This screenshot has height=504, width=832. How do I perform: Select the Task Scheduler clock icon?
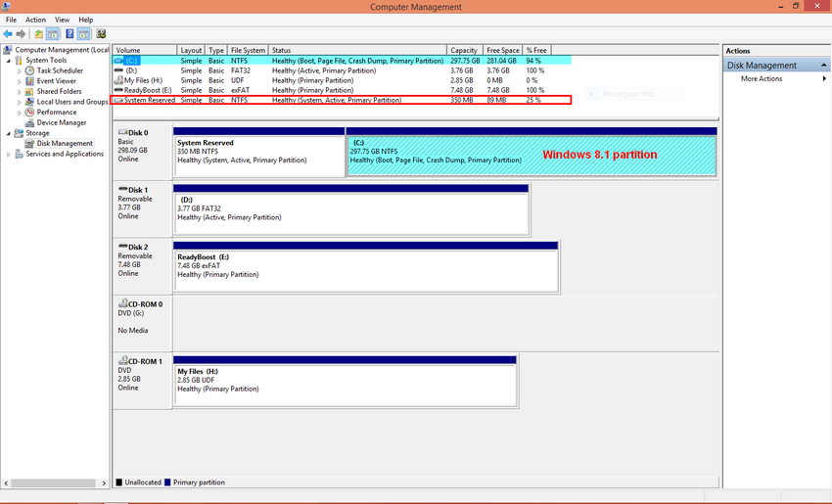29,70
